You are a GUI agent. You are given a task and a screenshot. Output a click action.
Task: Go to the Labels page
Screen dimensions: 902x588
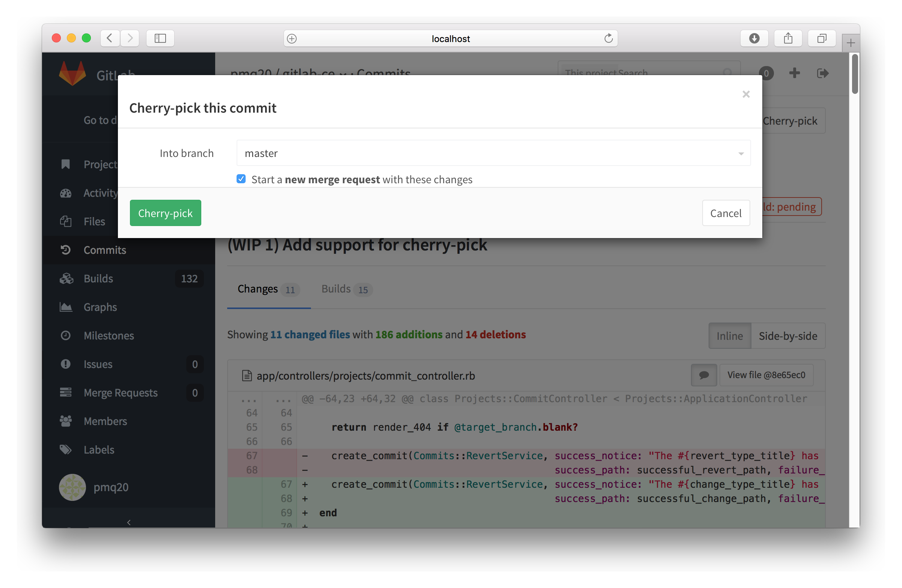(99, 449)
